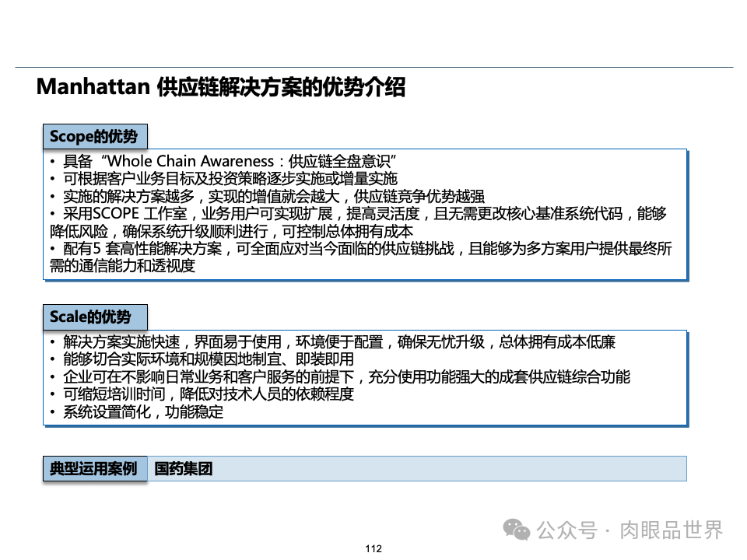Click the '典型运用案例' label

point(95,468)
